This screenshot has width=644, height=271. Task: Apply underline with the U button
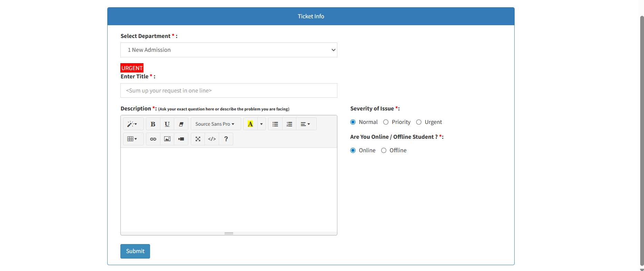[x=167, y=124]
